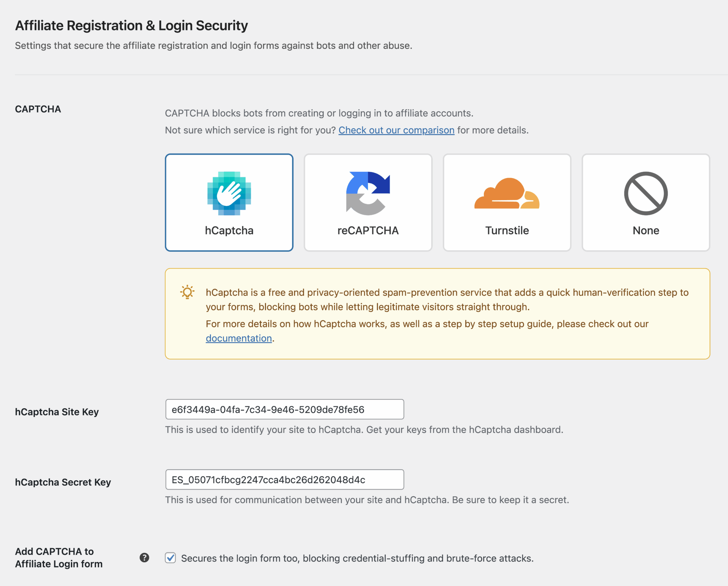The width and height of the screenshot is (728, 586).
Task: Click the lightbulb icon in the yellow notice
Action: coord(187,292)
